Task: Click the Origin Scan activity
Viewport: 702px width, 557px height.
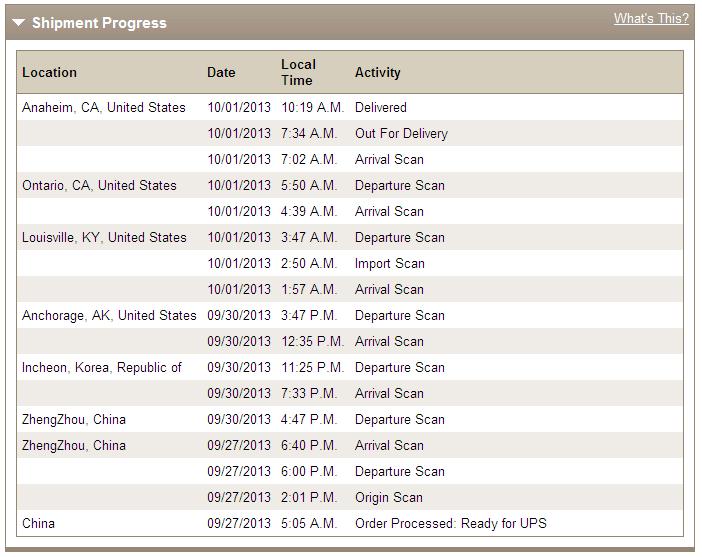Action: [389, 497]
